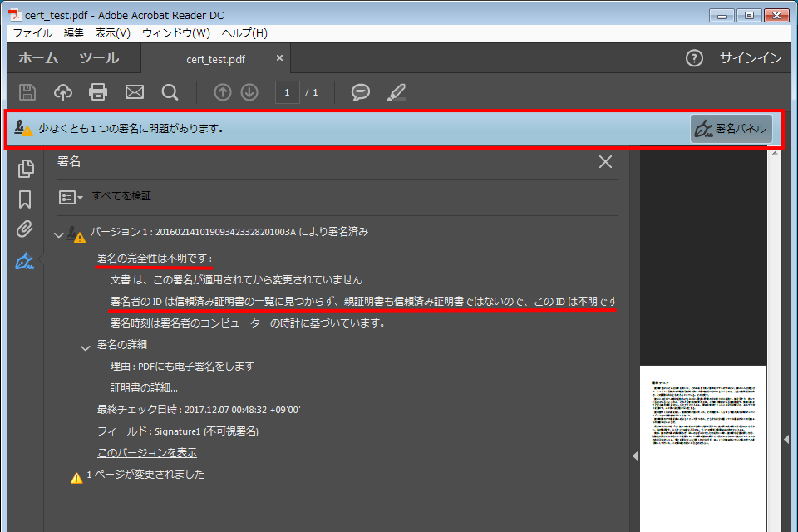
Task: Click warning icon beside 1 ページが変更されました
Action: pos(76,477)
